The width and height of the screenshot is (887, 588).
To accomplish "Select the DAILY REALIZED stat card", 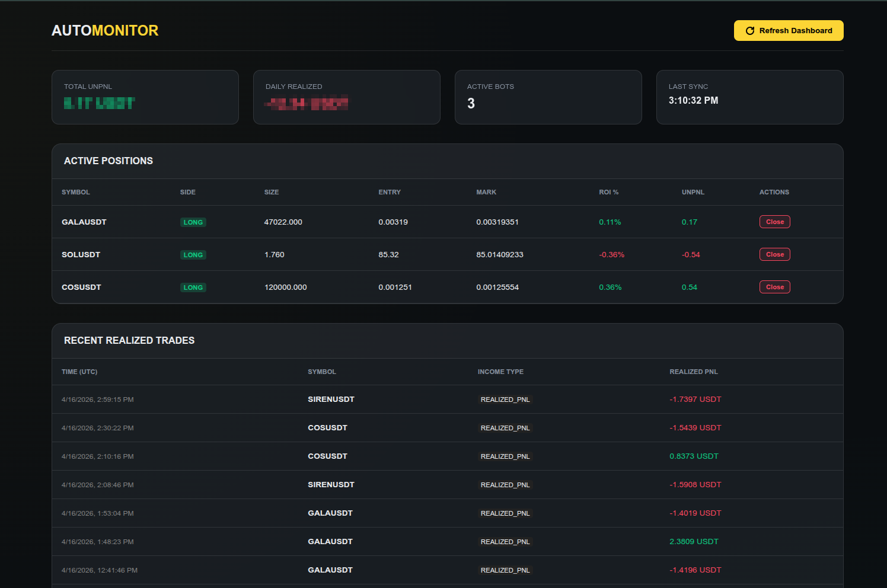I will coord(346,97).
